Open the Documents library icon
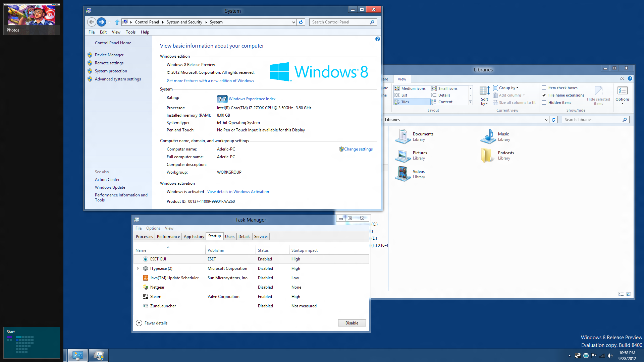This screenshot has height=362, width=644. click(x=403, y=136)
